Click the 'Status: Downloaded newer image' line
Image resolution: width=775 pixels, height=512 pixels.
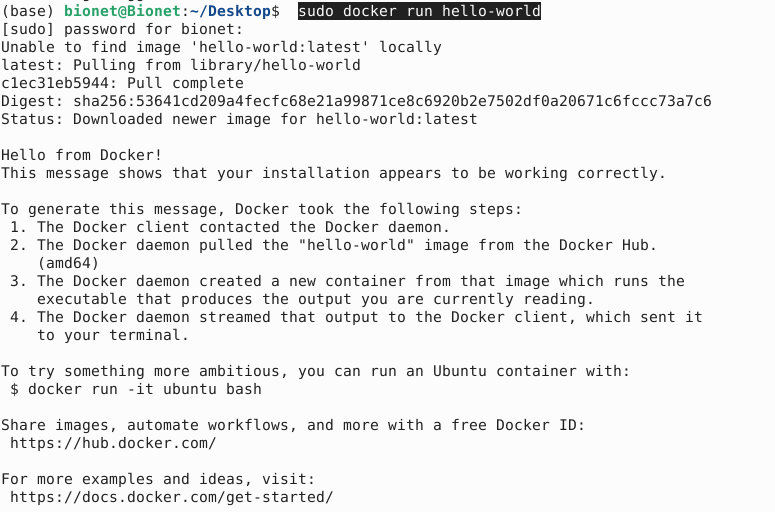point(239,119)
